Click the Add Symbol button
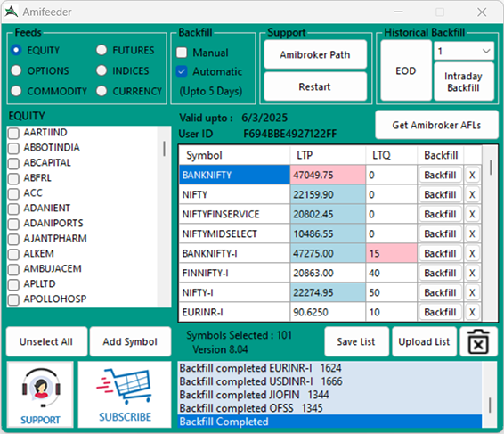Image resolution: width=504 pixels, height=434 pixels. tap(130, 341)
